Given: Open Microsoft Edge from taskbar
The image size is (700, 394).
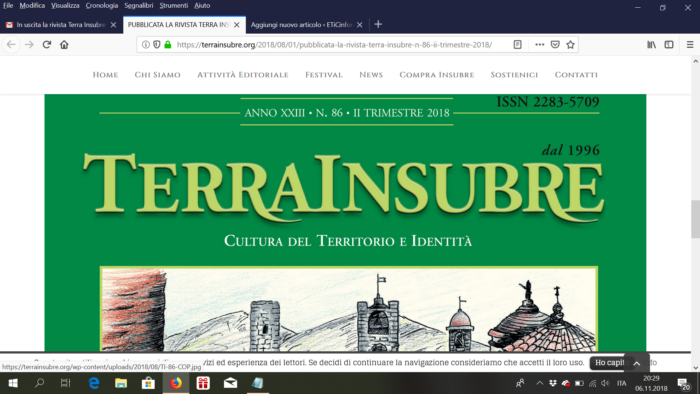Looking at the screenshot, I should pos(94,383).
